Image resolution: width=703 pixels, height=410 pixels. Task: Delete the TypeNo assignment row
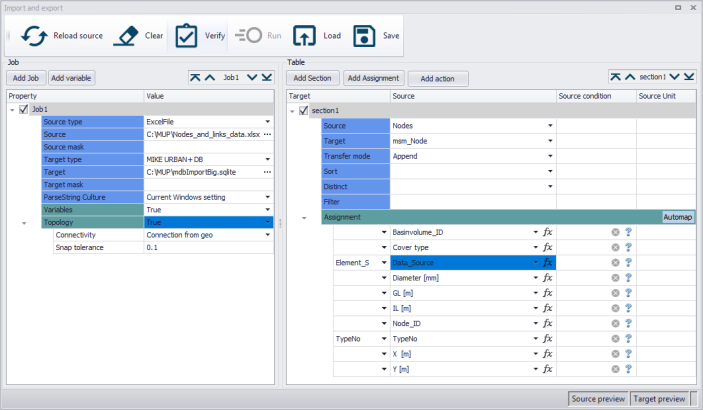click(x=616, y=339)
